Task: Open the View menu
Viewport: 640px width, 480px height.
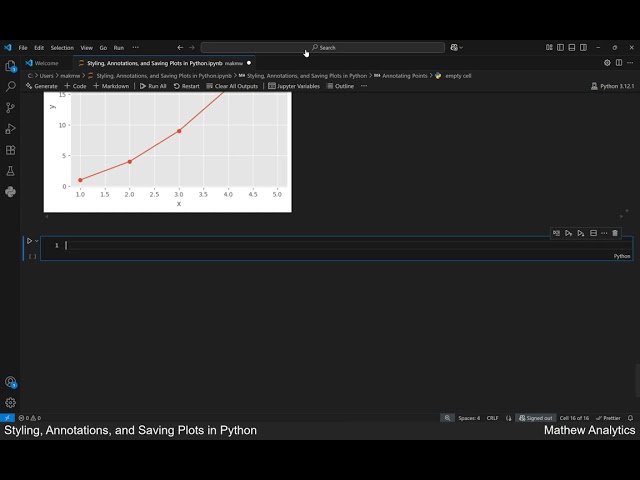Action: pos(87,48)
